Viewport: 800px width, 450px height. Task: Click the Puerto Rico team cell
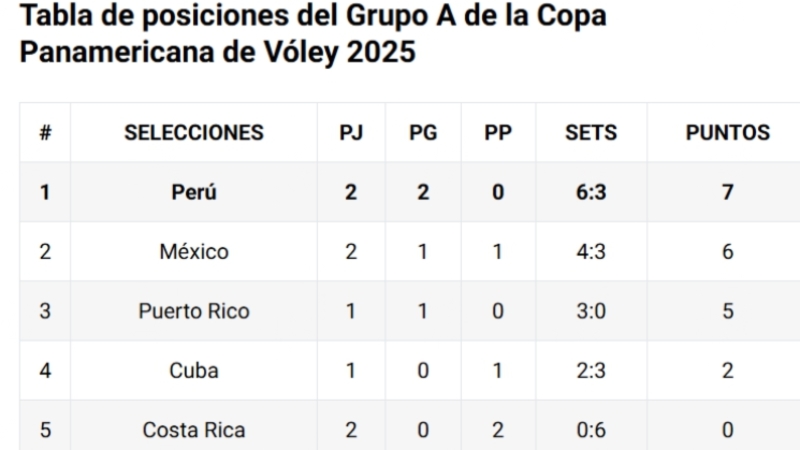194,311
